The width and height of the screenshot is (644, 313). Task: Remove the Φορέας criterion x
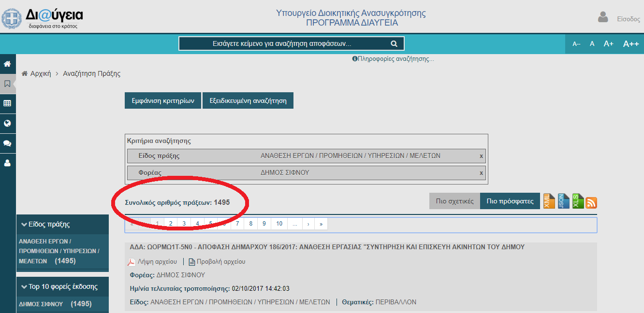481,173
